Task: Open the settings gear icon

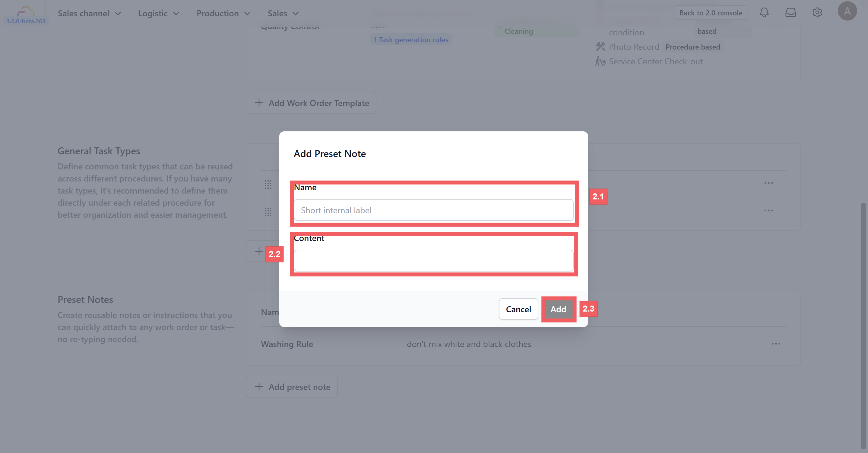Action: point(817,13)
